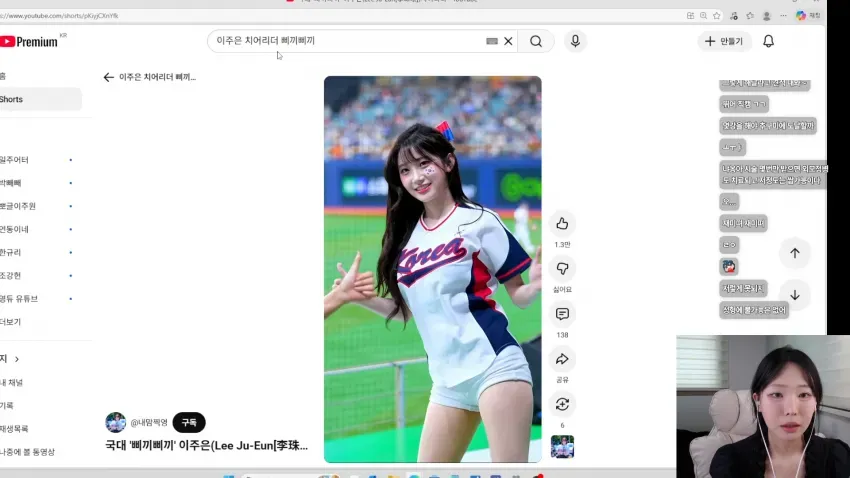
Task: Subscribe with the 구독 button
Action: pos(189,423)
